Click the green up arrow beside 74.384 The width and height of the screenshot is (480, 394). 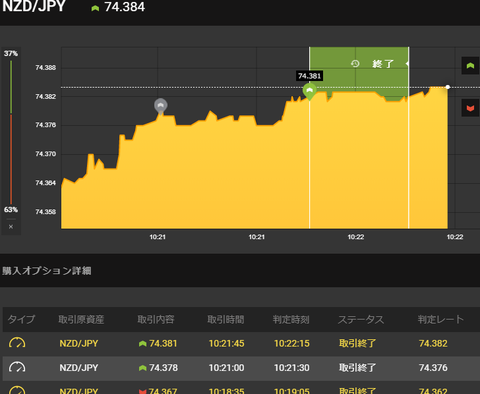[95, 8]
